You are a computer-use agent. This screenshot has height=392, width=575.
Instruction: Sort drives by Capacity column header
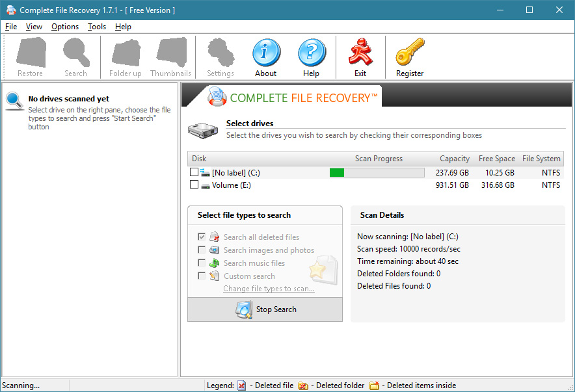455,159
